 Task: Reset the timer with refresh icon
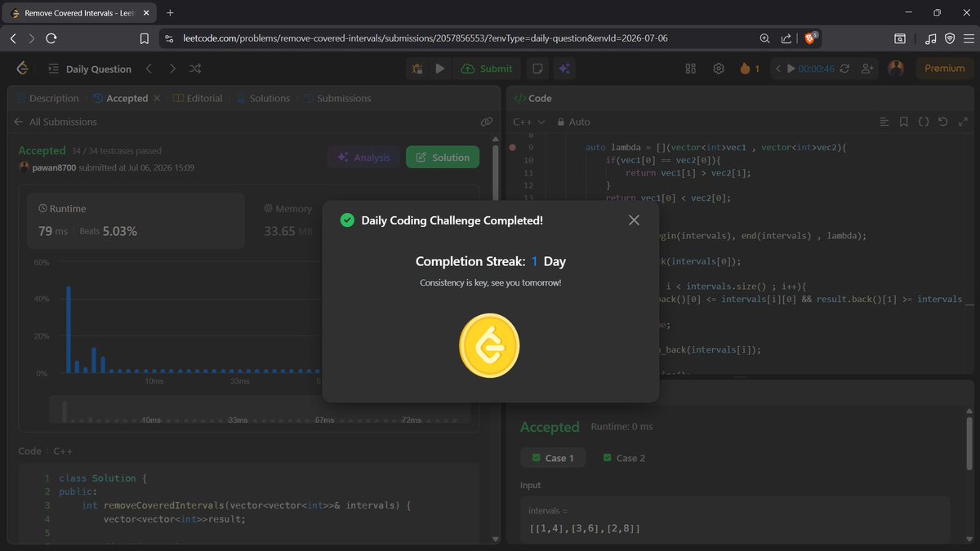pyautogui.click(x=844, y=69)
